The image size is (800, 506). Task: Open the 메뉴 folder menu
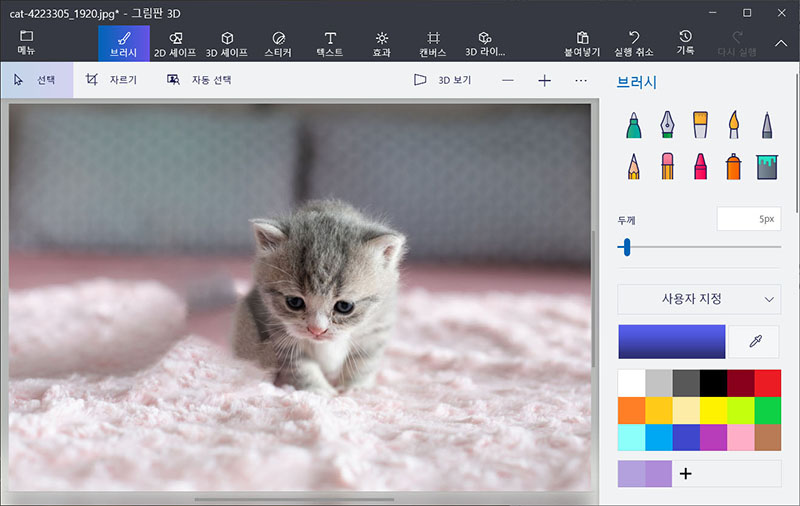pos(26,43)
